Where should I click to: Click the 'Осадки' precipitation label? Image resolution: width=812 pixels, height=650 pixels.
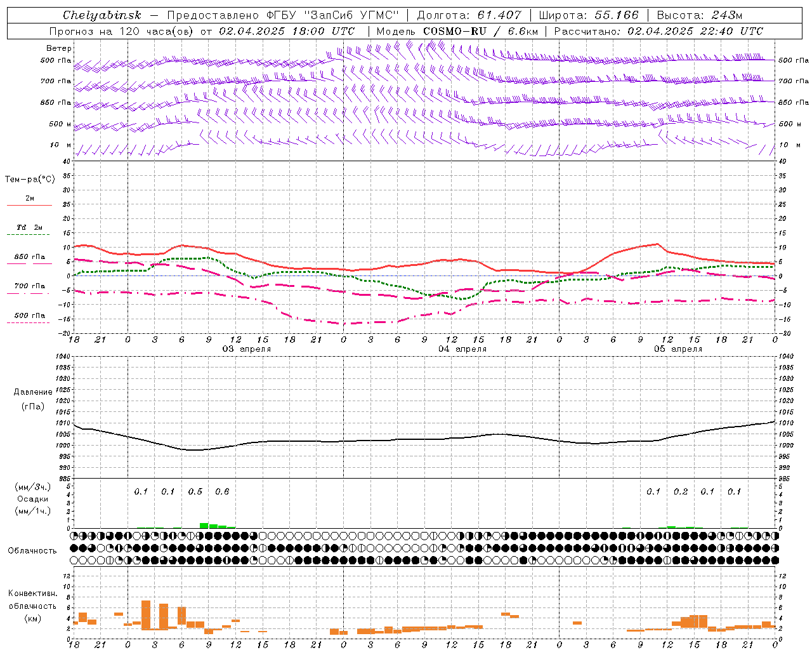[32, 499]
